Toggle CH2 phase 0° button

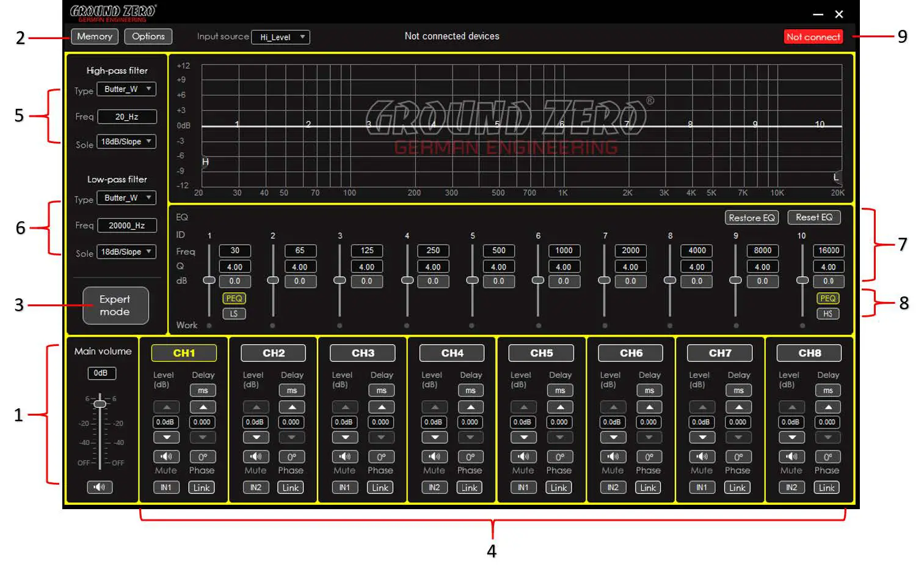(x=292, y=457)
